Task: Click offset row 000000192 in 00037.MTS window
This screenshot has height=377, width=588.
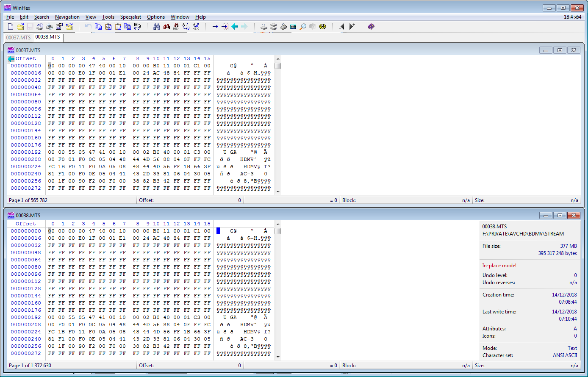Action: click(x=26, y=152)
